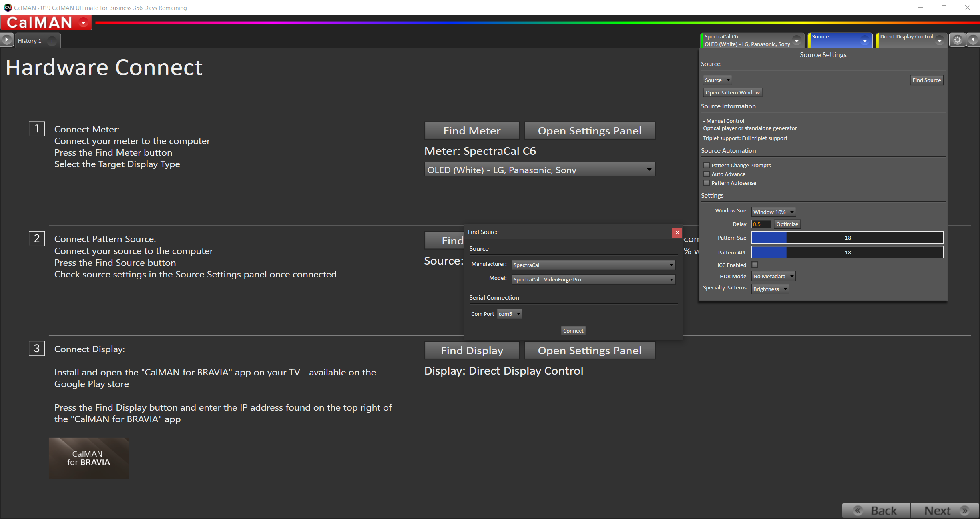Go Back to previous page

(x=876, y=511)
